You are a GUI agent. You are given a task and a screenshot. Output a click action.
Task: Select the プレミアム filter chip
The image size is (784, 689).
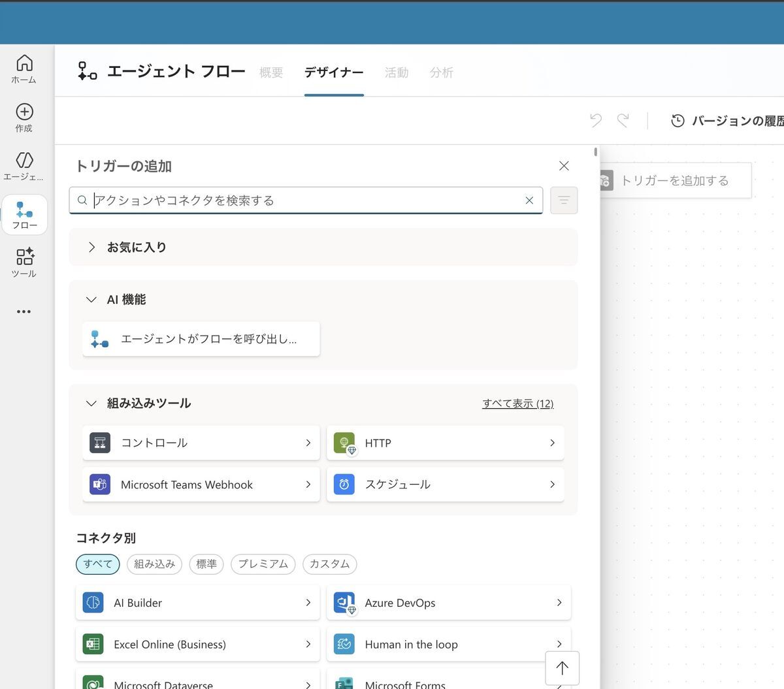pyautogui.click(x=263, y=564)
